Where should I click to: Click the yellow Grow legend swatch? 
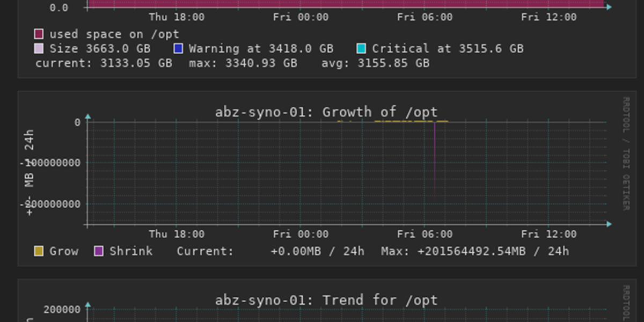point(39,251)
